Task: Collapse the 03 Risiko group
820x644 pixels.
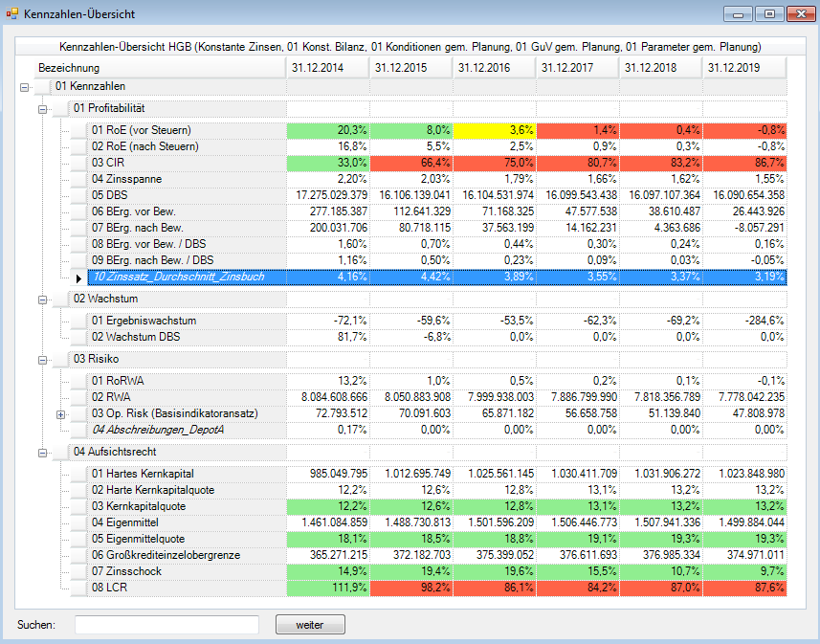Action: click(x=42, y=359)
